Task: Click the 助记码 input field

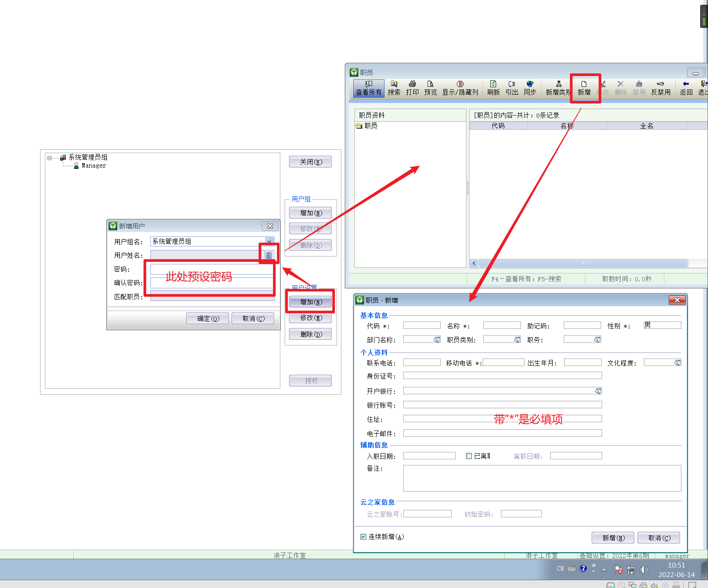Action: [582, 325]
